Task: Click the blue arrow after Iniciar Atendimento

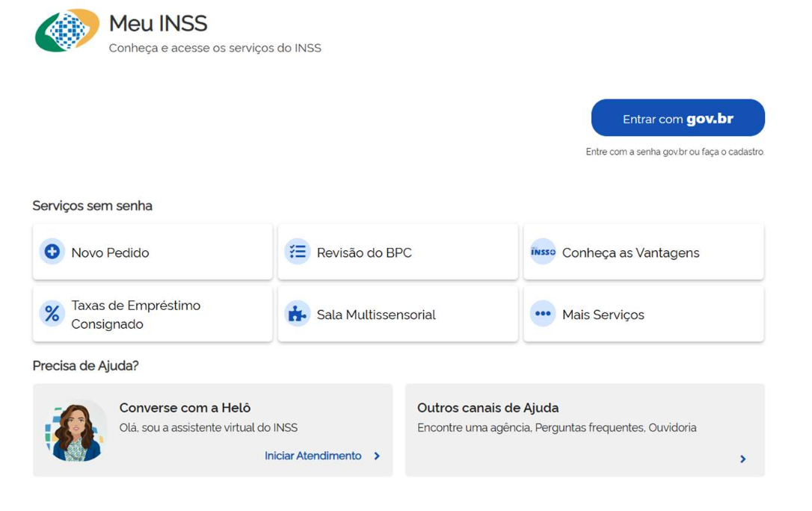Action: [x=376, y=455]
